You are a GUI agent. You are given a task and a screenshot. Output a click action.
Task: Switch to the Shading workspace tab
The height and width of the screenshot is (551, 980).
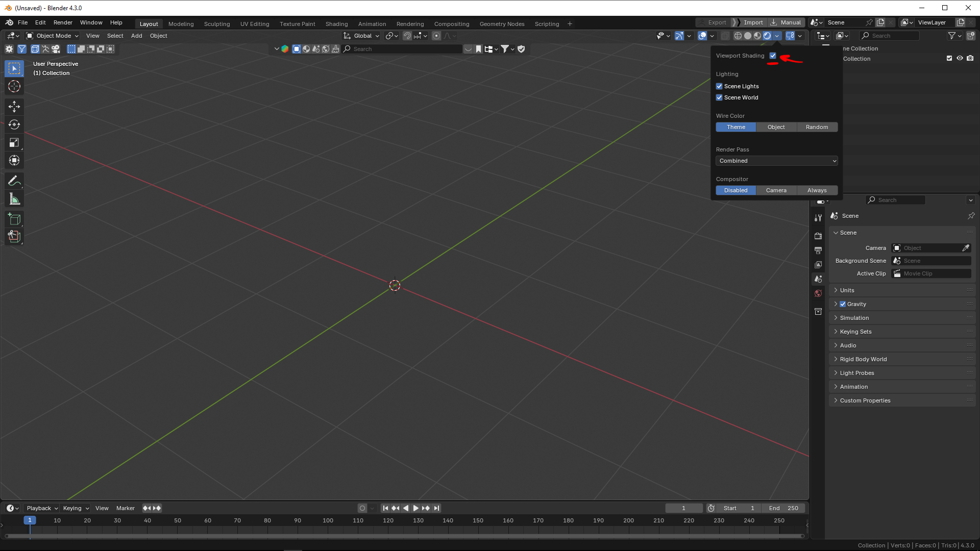(x=336, y=24)
